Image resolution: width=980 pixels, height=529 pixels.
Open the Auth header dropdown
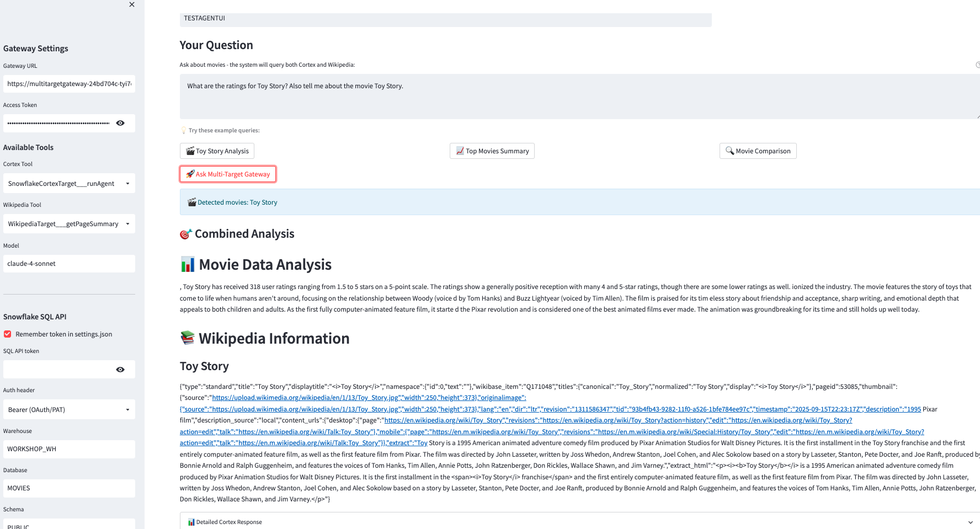pos(69,410)
